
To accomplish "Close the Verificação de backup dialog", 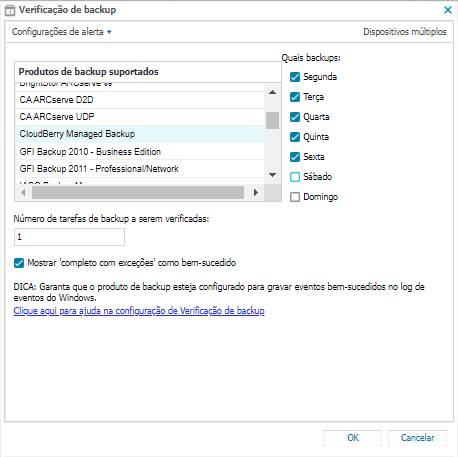I will tap(448, 10).
